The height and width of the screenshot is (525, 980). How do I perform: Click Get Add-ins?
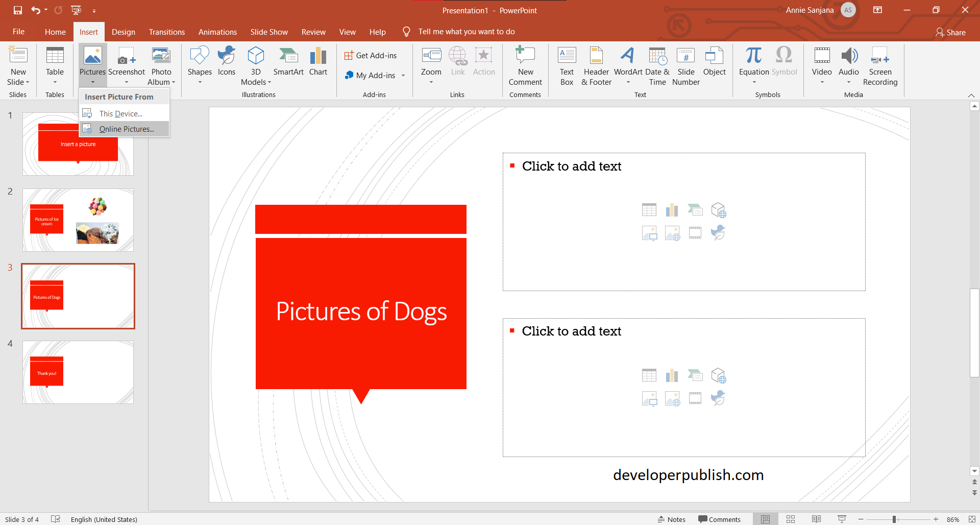(371, 56)
